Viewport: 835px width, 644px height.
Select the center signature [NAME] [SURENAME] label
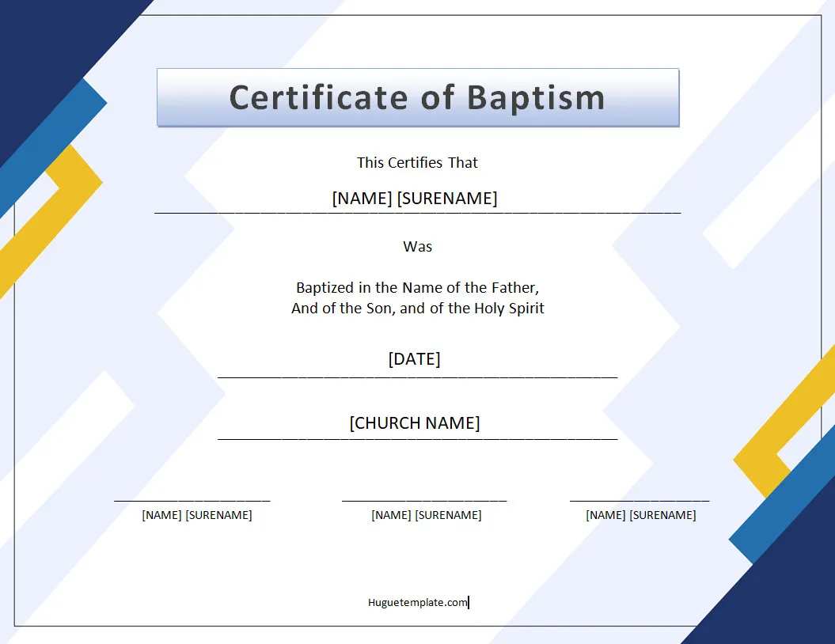coord(426,514)
